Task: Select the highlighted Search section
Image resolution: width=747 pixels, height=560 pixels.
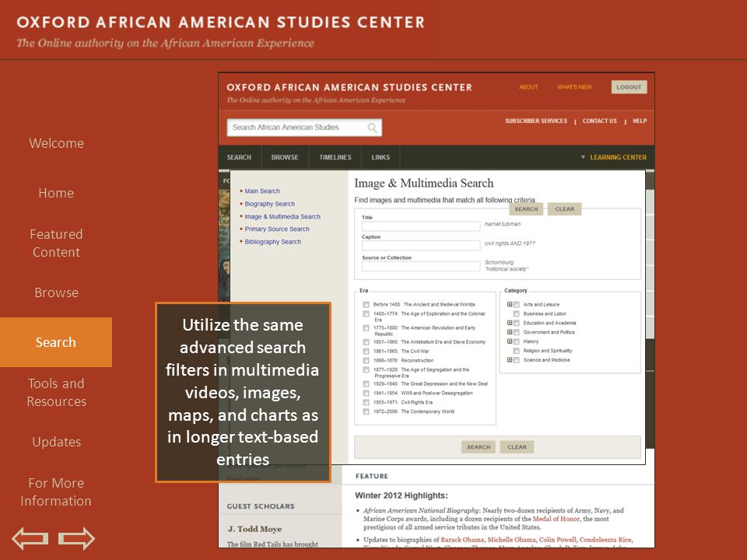Action: tap(56, 342)
